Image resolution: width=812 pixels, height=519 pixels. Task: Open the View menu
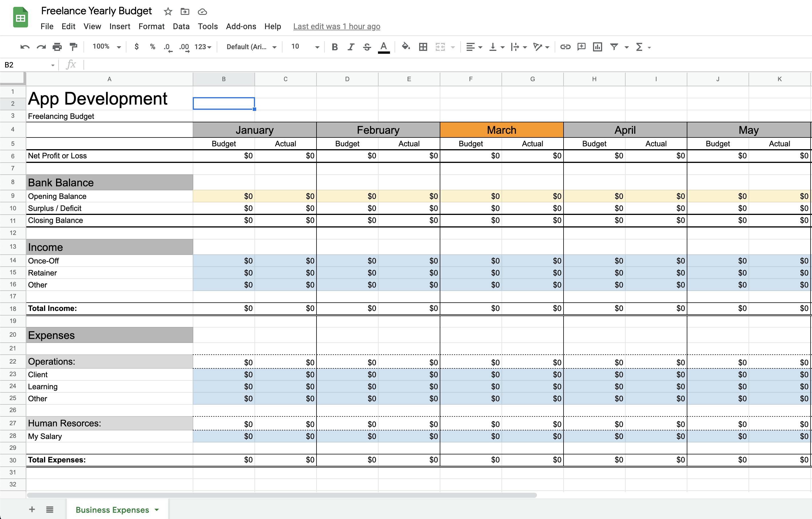pos(92,26)
